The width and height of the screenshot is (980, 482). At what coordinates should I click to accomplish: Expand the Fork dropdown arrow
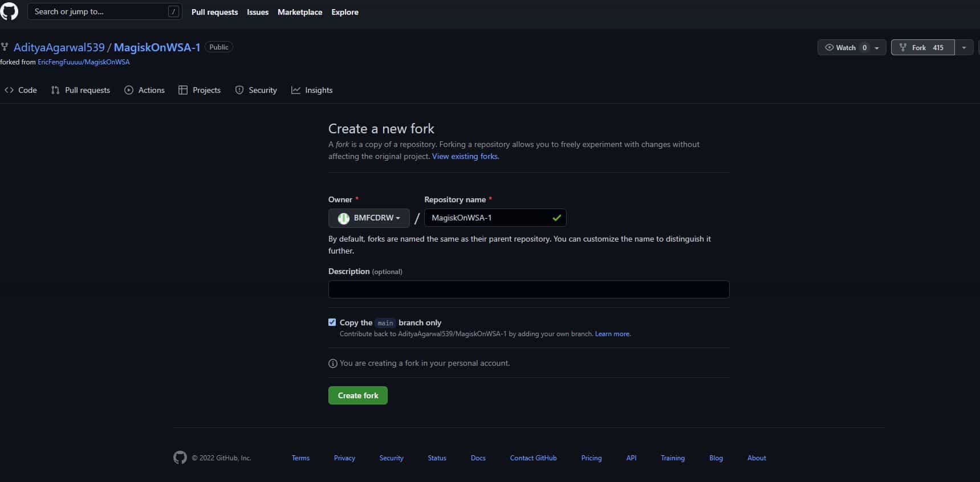click(x=964, y=47)
